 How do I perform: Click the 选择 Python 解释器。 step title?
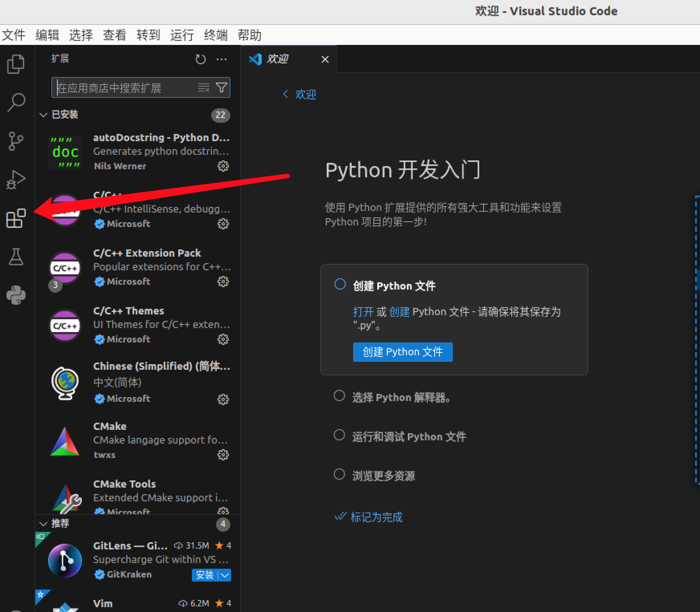click(401, 397)
